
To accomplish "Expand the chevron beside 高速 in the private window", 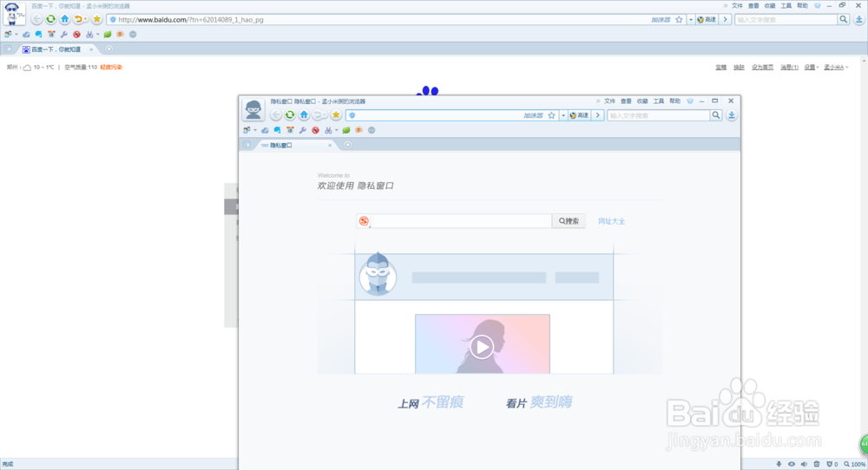I will (x=598, y=115).
